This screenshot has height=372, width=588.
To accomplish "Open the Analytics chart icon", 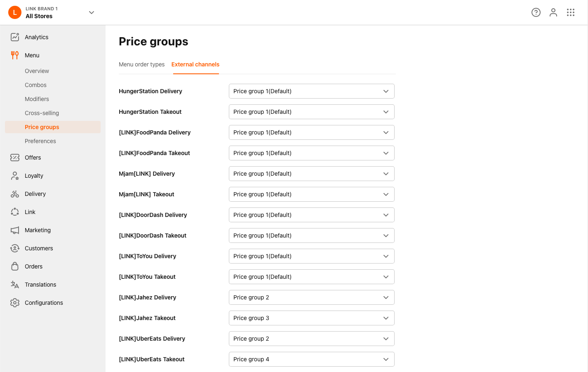I will click(x=15, y=37).
